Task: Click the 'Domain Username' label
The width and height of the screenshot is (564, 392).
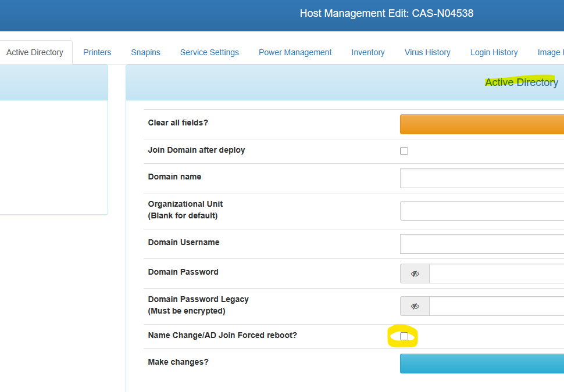Action: click(183, 242)
